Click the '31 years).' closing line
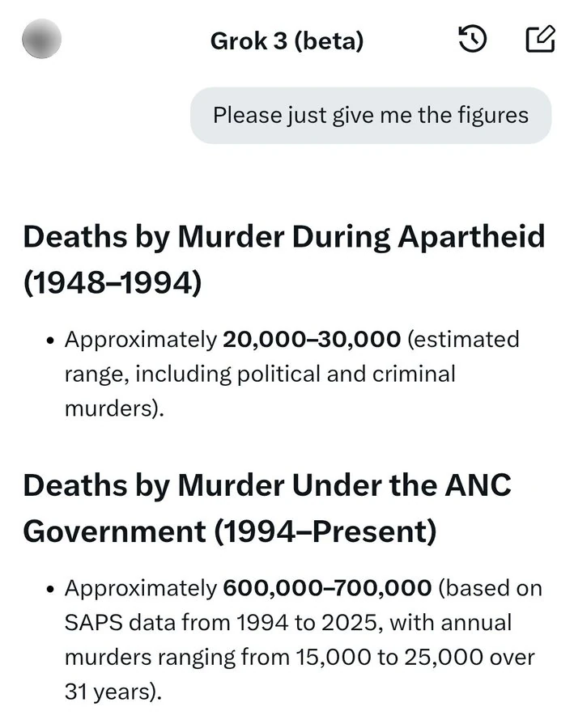 (x=113, y=692)
